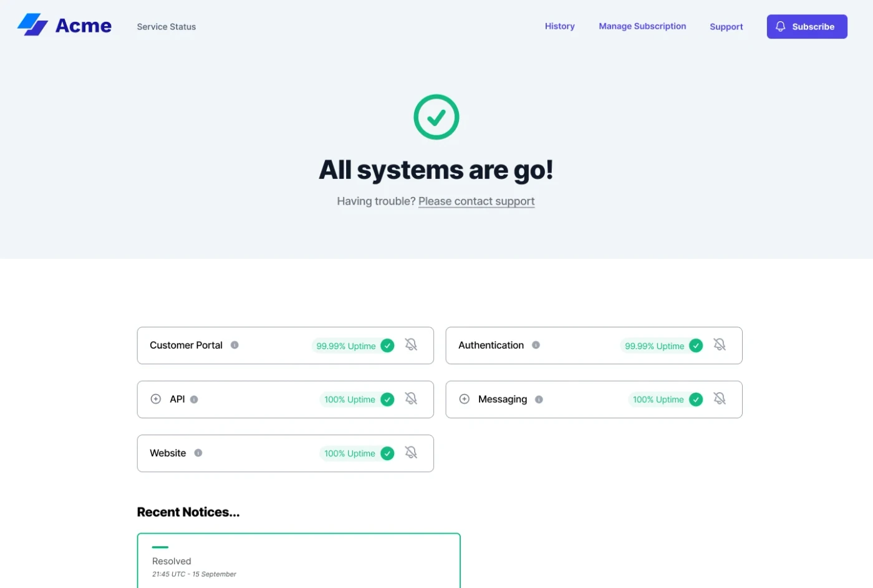Image resolution: width=873 pixels, height=588 pixels.
Task: Toggle the Authentication info indicator
Action: (536, 345)
